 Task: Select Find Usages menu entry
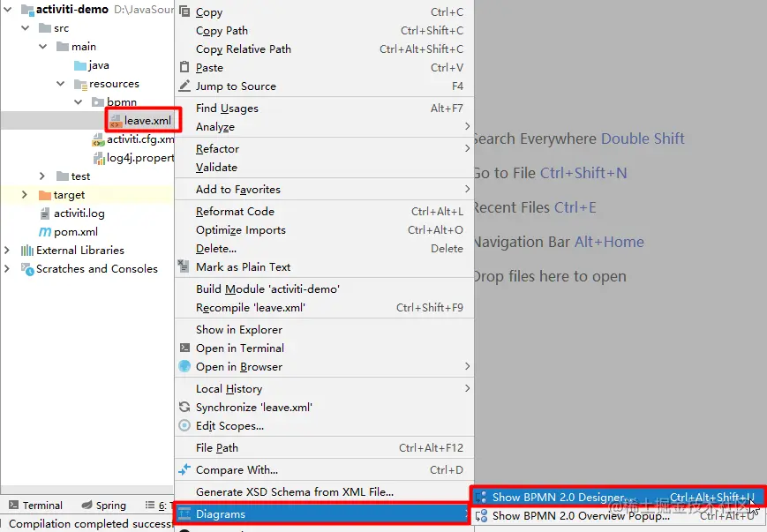(x=324, y=108)
